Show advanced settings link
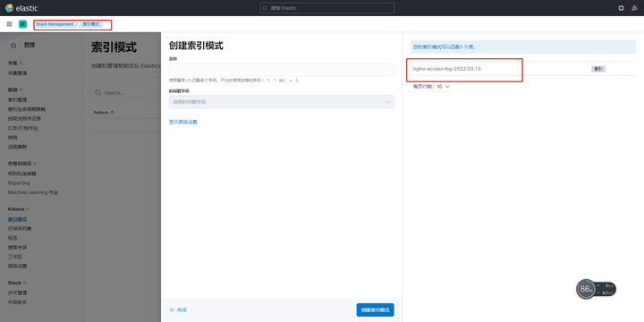This screenshot has width=644, height=322. 183,122
